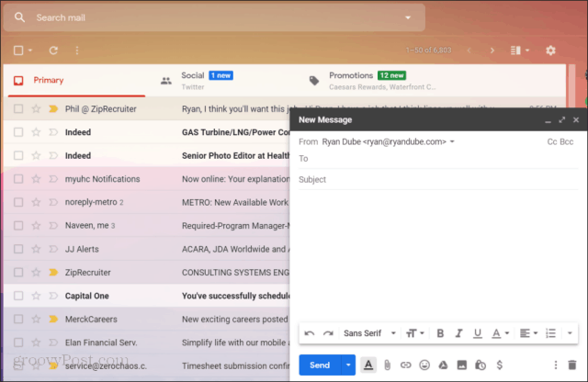Toggle confidential mode lock-clock icon
Viewport: 588px width, 382px height.
(x=481, y=365)
